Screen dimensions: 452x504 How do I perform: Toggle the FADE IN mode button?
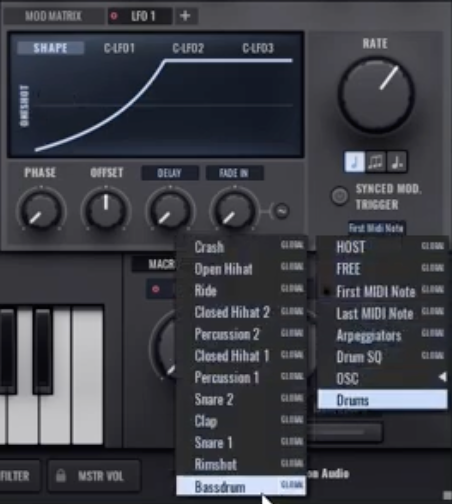[x=234, y=173]
